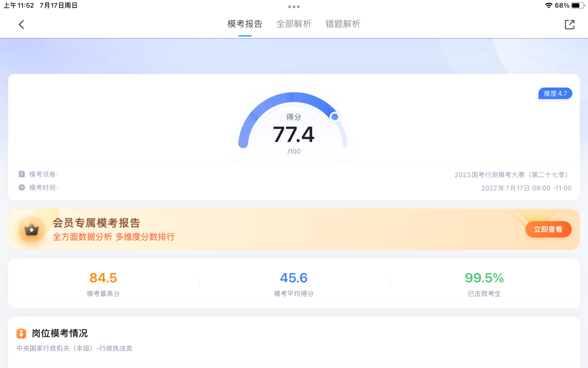The image size is (588, 368).
Task: Tap the 2022年7月17日 09:00-11:00 time text
Action: pyautogui.click(x=526, y=188)
